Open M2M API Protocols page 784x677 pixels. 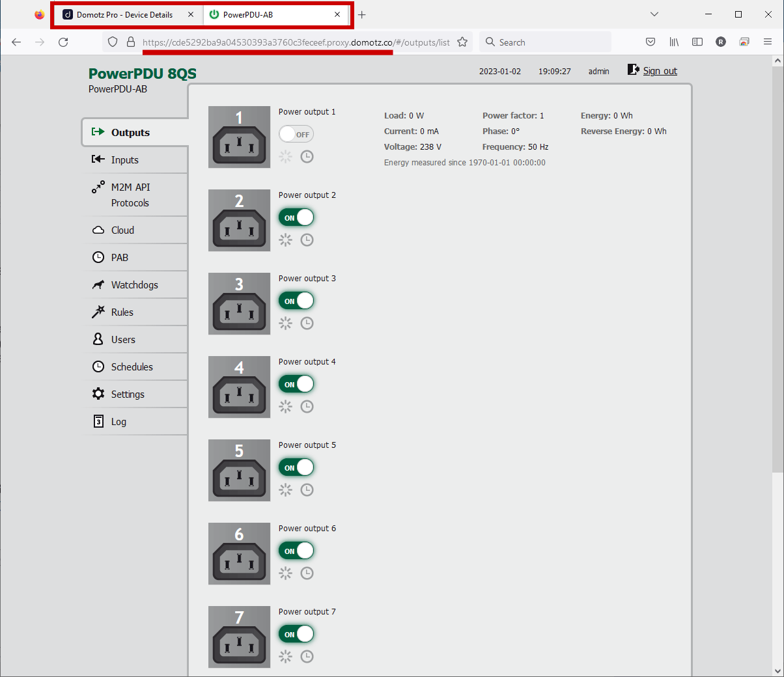130,195
